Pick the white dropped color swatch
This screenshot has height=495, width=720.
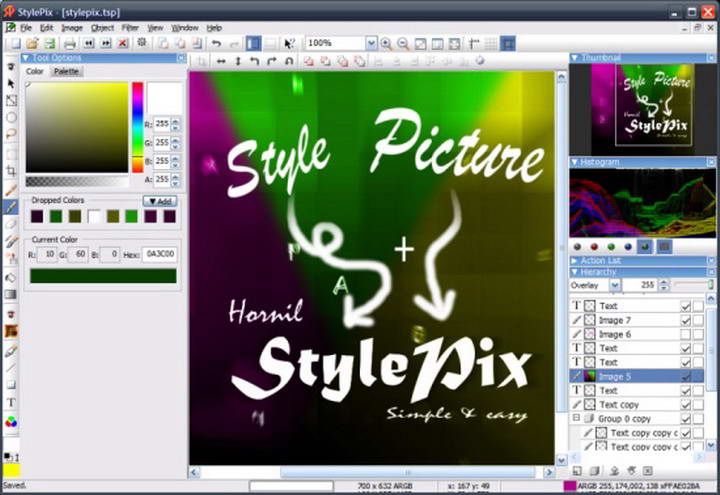tap(94, 216)
